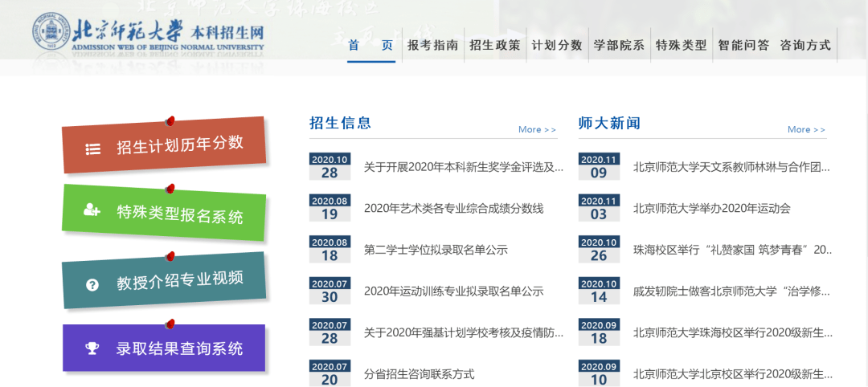This screenshot has height=387, width=868.
Task: Open 智能问答 navigation item
Action: click(x=743, y=45)
